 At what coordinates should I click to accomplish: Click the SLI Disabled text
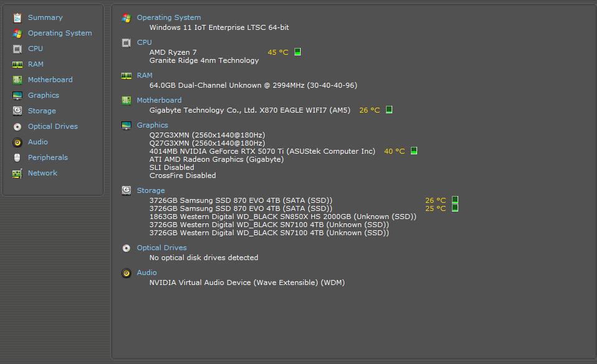pyautogui.click(x=172, y=167)
